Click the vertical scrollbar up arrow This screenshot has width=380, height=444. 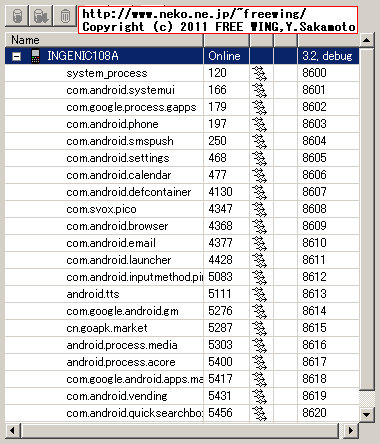click(367, 40)
